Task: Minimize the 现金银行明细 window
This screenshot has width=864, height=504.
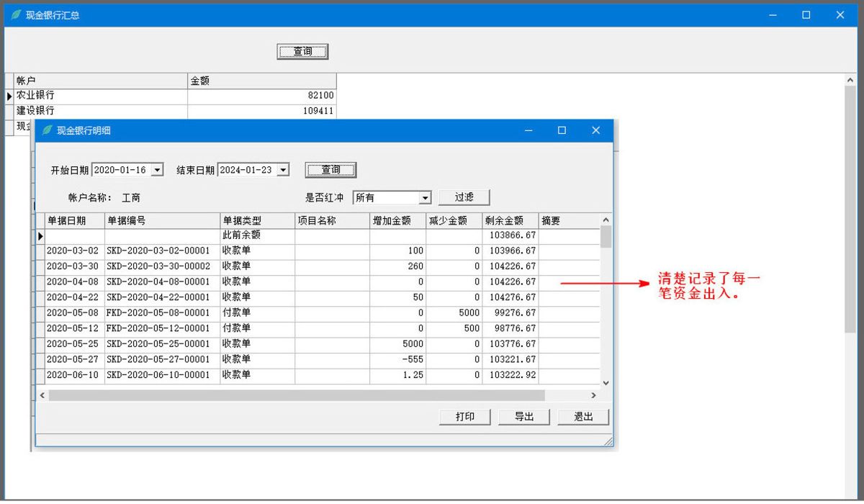Action: click(528, 130)
